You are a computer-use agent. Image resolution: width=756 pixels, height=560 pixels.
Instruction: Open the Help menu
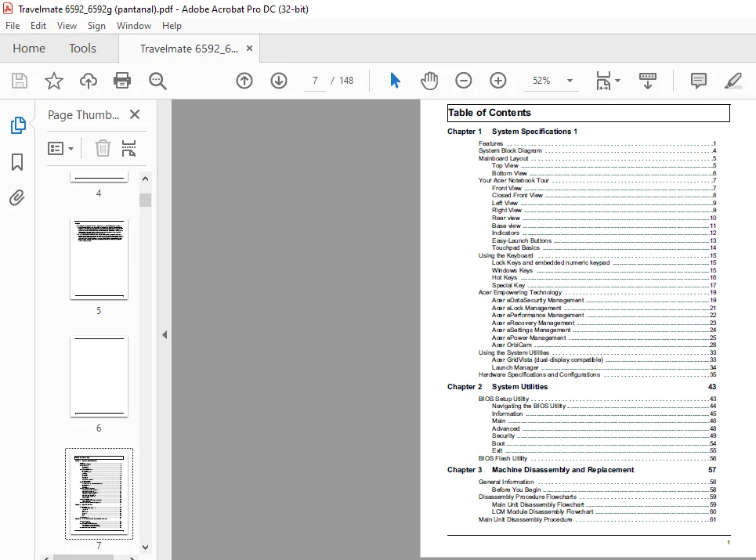click(x=172, y=26)
